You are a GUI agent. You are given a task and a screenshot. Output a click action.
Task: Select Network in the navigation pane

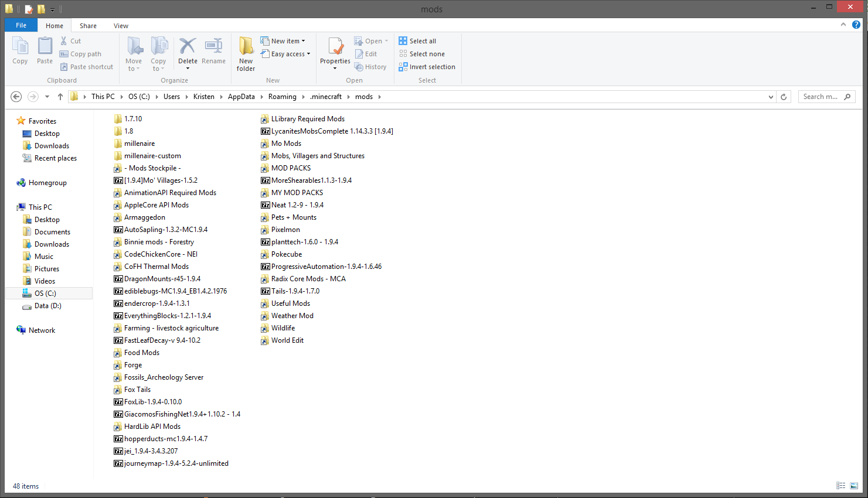pyautogui.click(x=36, y=330)
